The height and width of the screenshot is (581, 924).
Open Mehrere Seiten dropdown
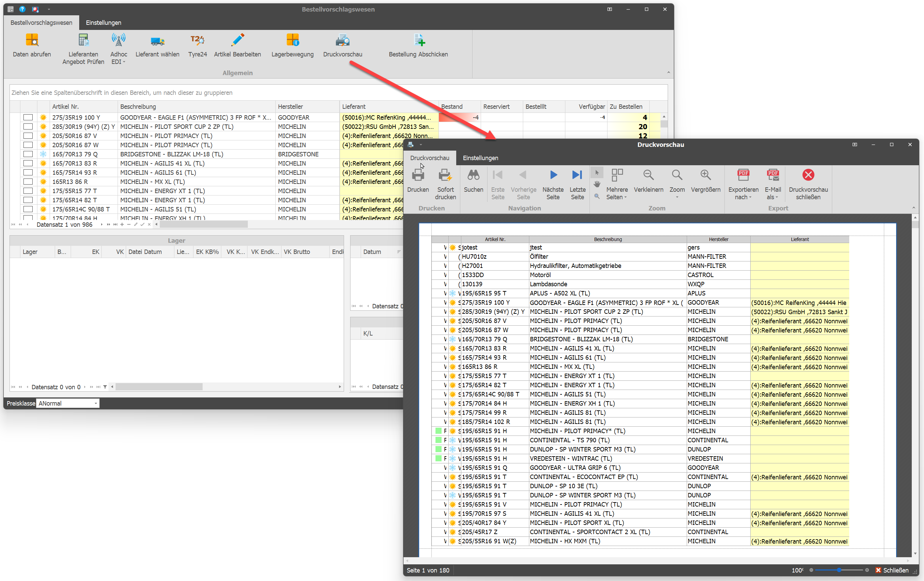pos(617,184)
